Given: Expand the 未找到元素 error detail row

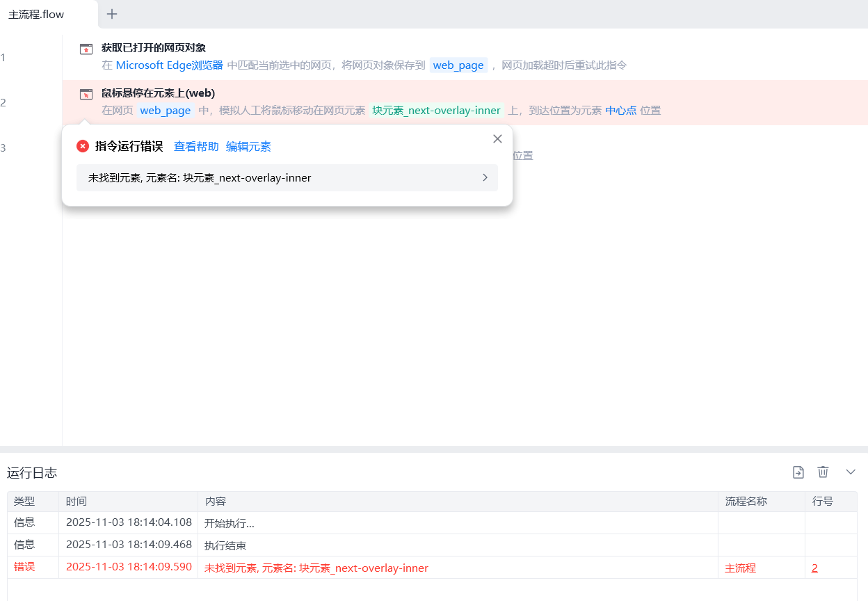Looking at the screenshot, I should pos(287,177).
